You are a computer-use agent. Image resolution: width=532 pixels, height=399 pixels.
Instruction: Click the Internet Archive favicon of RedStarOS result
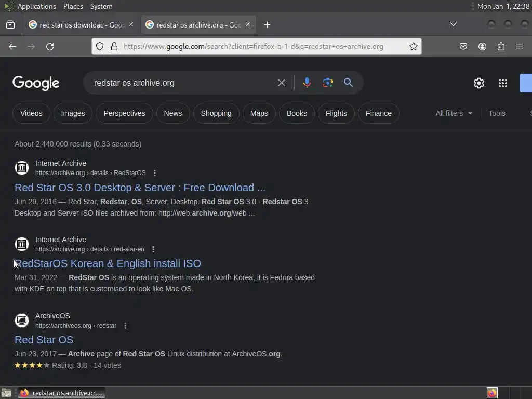pyautogui.click(x=22, y=168)
